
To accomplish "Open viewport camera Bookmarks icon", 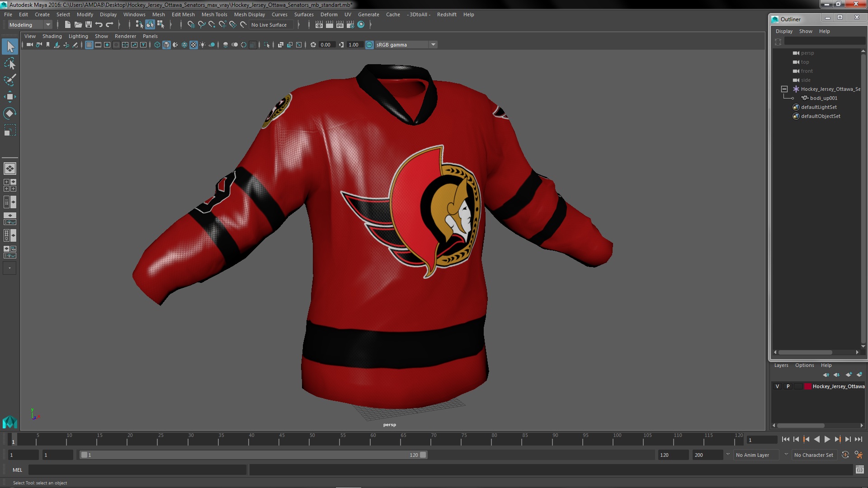I will tap(48, 45).
